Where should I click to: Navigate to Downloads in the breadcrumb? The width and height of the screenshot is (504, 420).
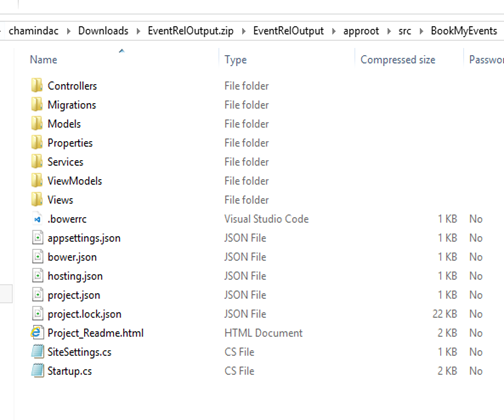[103, 31]
